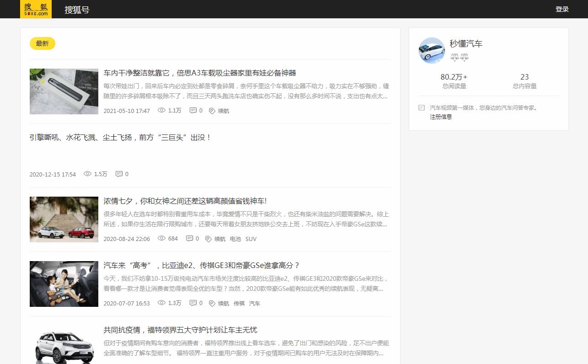Click the summary starting 很多年轻人在选车时
This screenshot has width=588, height=364.
246,219
